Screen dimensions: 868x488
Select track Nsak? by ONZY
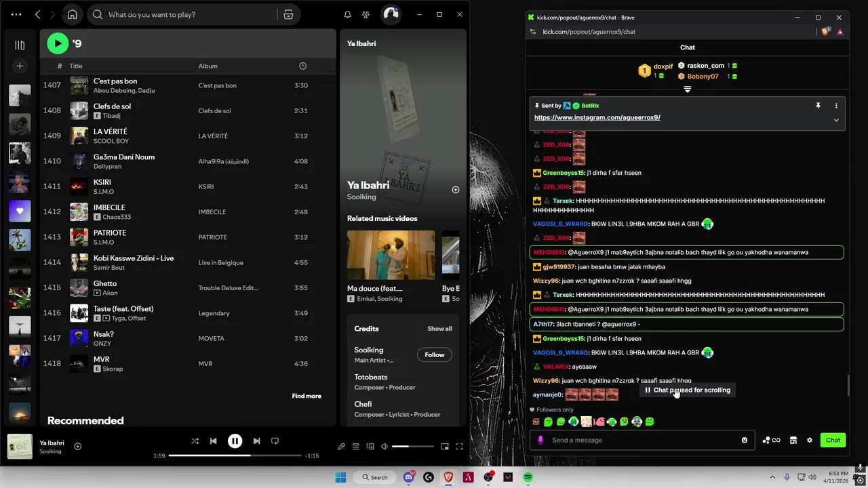[187, 338]
